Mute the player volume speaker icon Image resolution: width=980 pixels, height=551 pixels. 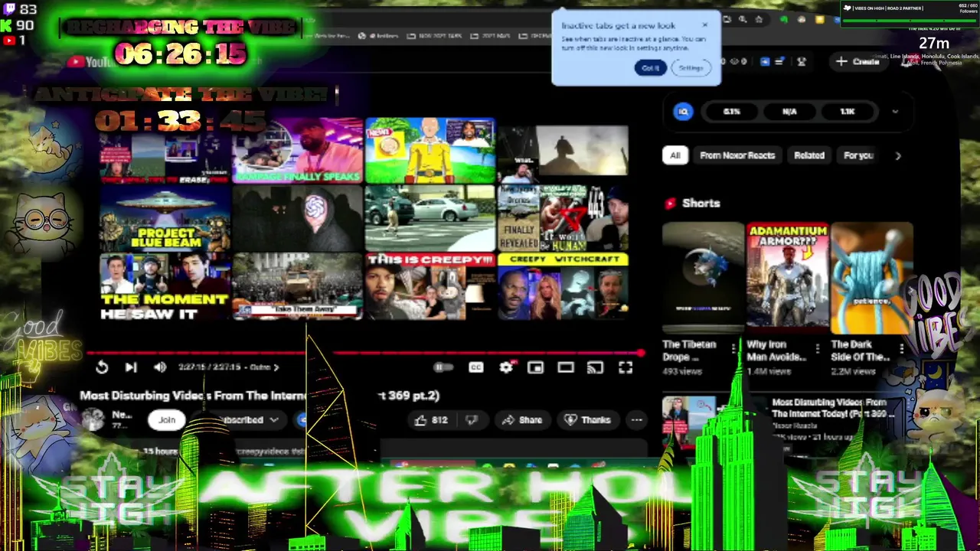click(159, 367)
